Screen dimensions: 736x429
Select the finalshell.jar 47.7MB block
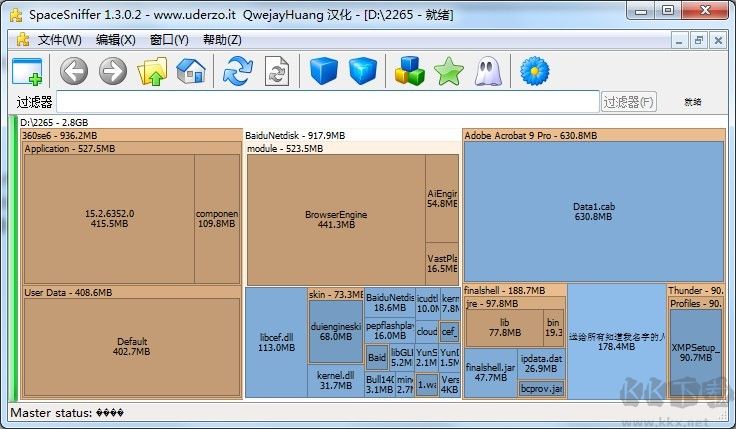(x=491, y=372)
